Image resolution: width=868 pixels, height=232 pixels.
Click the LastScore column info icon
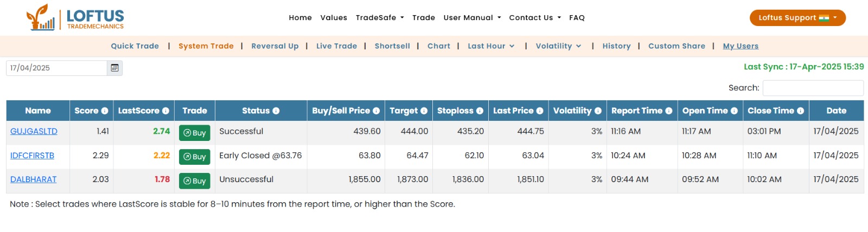tap(165, 111)
